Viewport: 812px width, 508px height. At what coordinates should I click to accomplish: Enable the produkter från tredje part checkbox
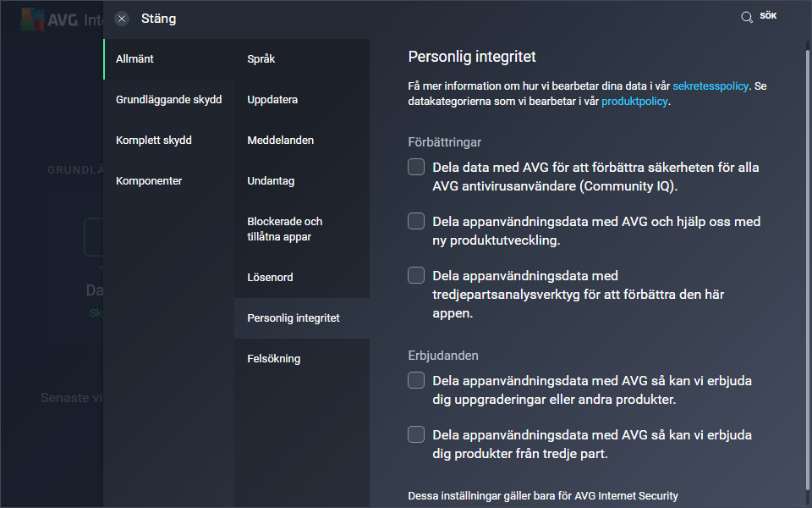[416, 434]
